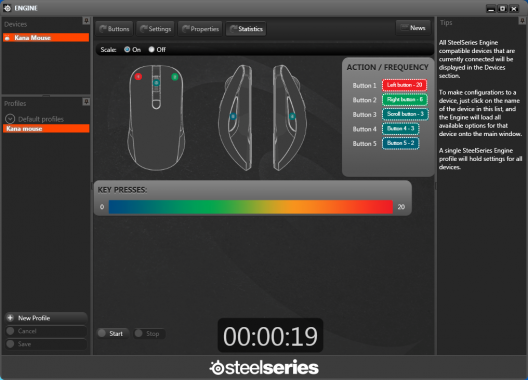The height and width of the screenshot is (380, 528).
Task: Click the SteelSeries Engine icon in title bar
Action: coord(7,8)
